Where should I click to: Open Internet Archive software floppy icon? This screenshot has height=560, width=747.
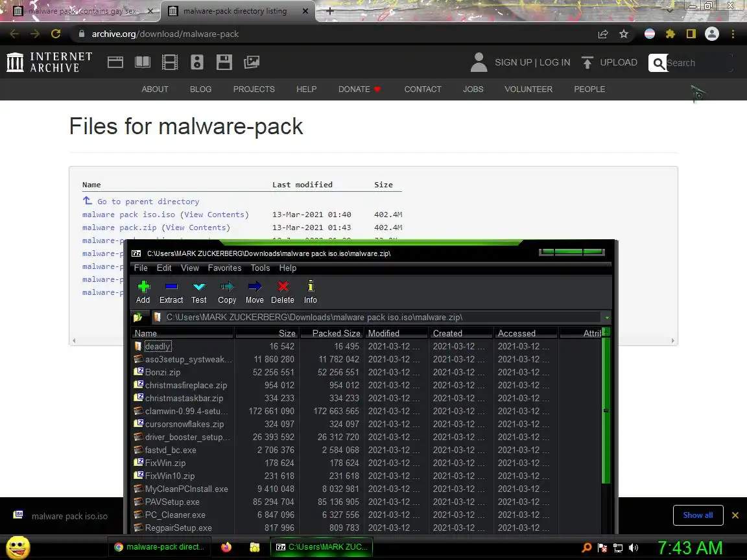(x=224, y=62)
